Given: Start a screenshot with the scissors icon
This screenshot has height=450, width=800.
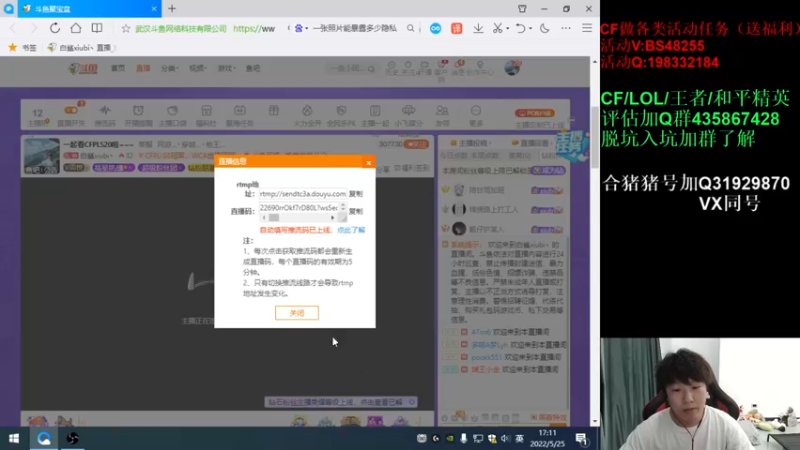Looking at the screenshot, I should [x=497, y=29].
